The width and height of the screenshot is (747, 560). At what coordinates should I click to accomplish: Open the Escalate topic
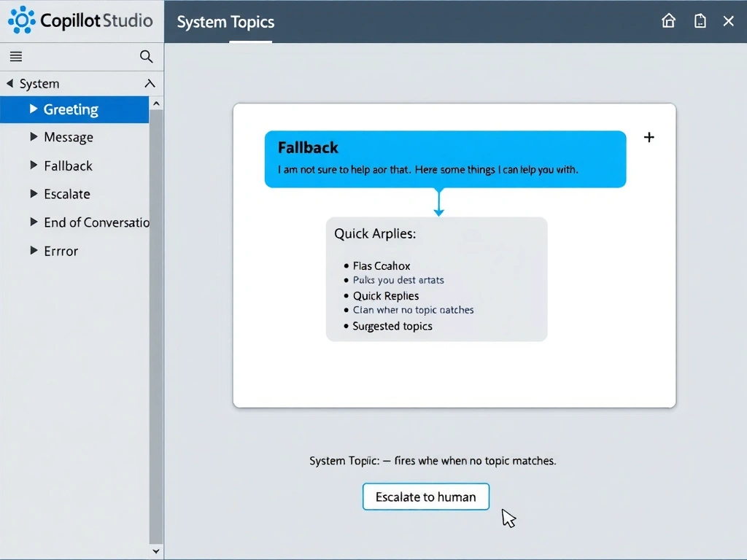pos(67,194)
